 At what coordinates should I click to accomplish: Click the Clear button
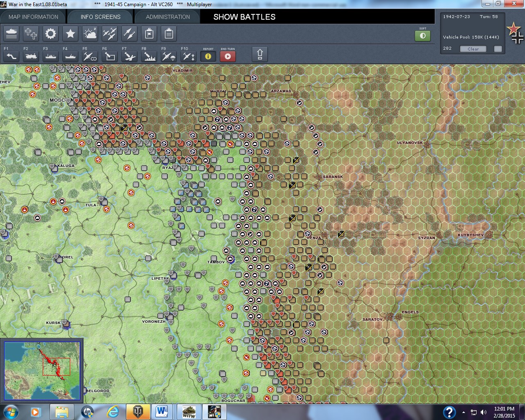[x=473, y=49]
